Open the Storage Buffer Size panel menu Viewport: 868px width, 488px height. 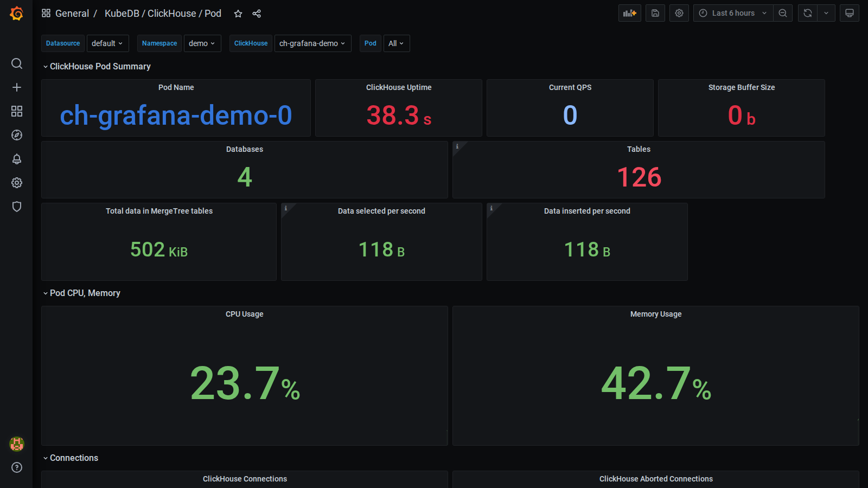742,87
